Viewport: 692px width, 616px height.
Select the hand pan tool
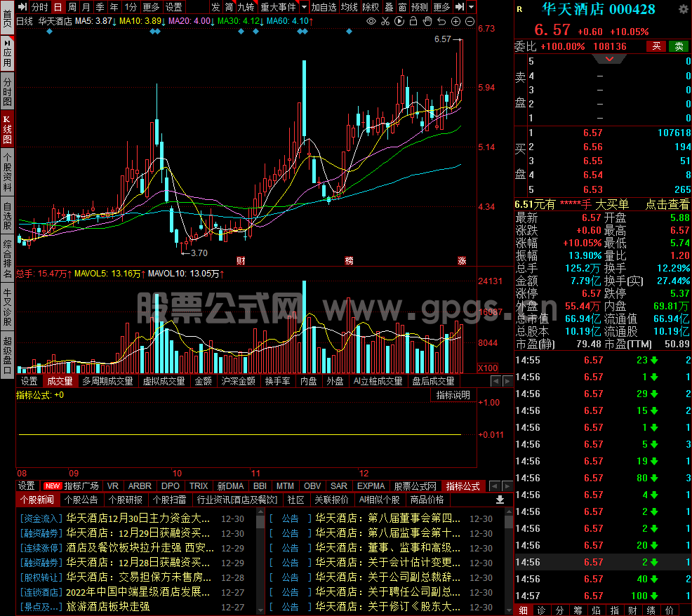(x=427, y=21)
